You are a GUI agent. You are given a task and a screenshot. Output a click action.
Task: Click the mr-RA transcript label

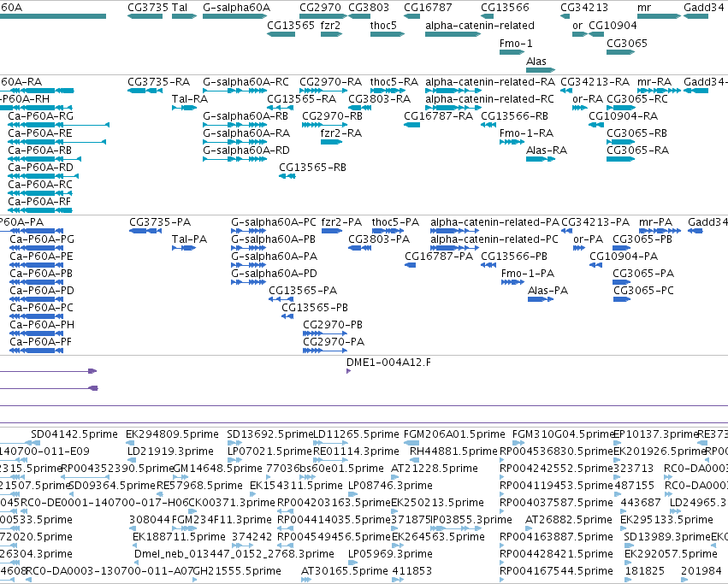tap(654, 82)
